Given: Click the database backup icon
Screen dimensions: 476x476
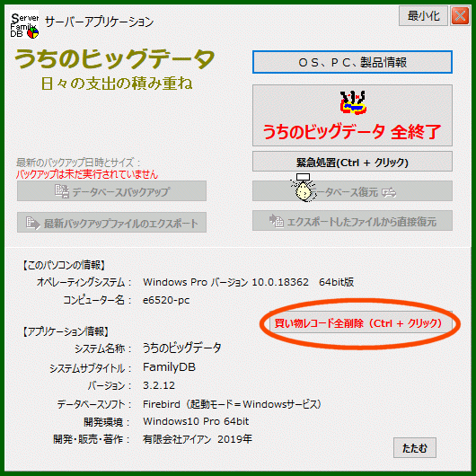Looking at the screenshot, I should coord(62,191).
